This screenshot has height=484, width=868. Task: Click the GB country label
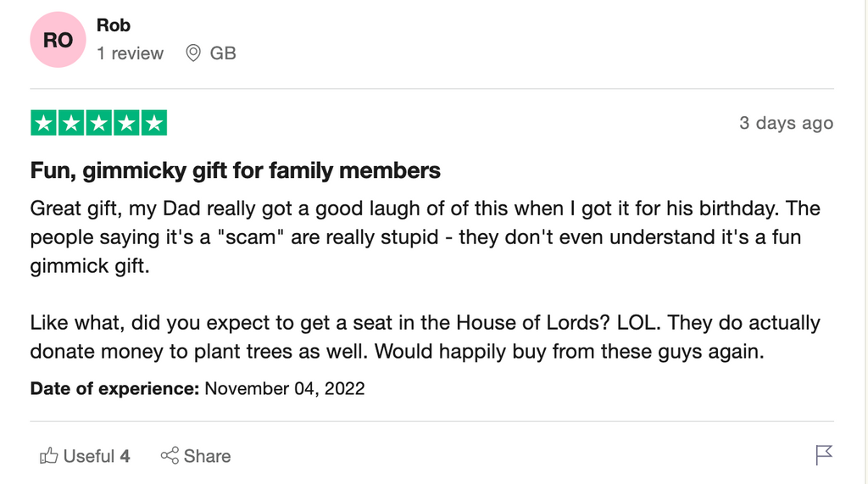[x=223, y=53]
